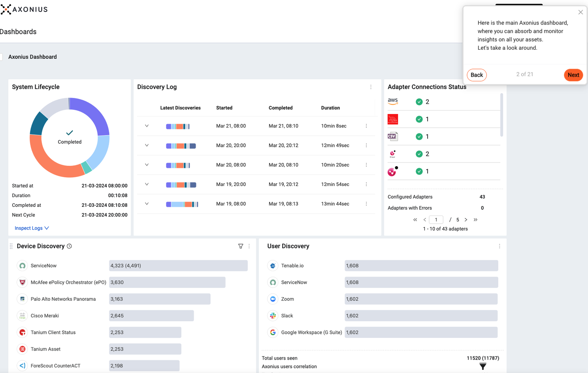The image size is (588, 373).
Task: Click the CSV adapter icon
Action: (393, 137)
